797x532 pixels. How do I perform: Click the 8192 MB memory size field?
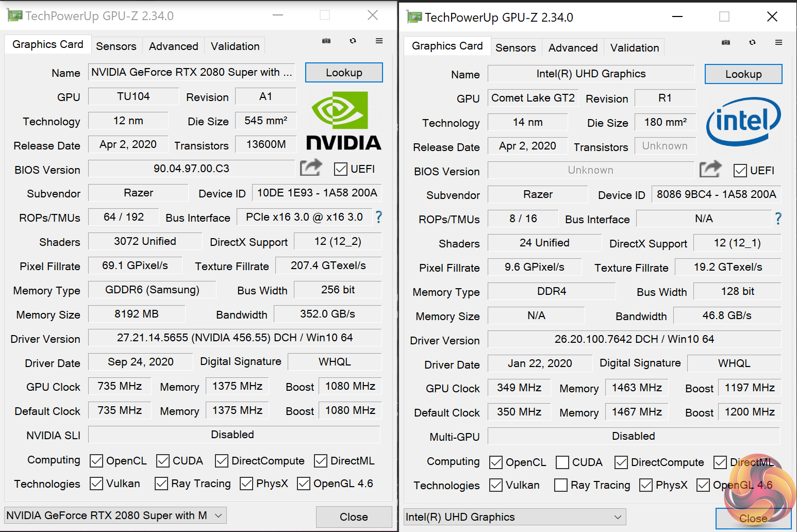(x=136, y=314)
